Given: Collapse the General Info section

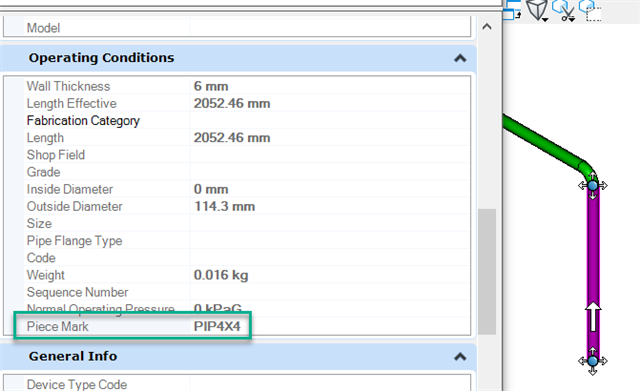Looking at the screenshot, I should coord(460,357).
